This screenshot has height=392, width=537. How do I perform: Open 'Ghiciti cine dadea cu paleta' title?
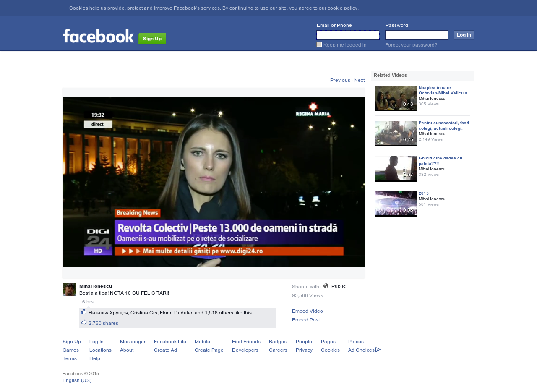(x=441, y=161)
